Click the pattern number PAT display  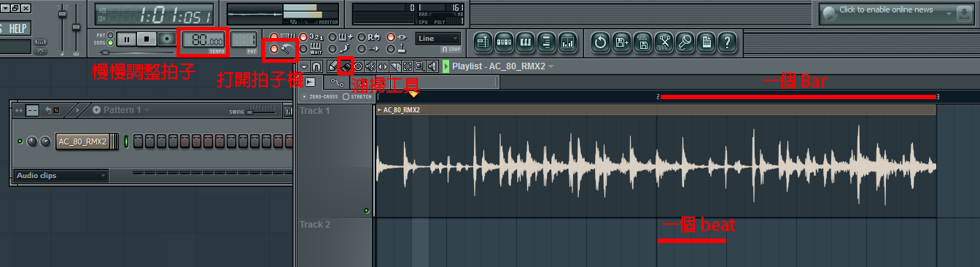[x=244, y=39]
